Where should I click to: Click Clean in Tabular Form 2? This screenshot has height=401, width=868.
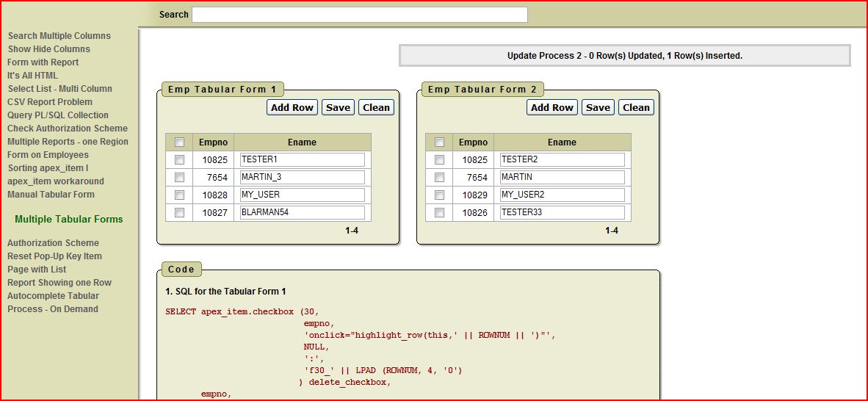tap(636, 107)
